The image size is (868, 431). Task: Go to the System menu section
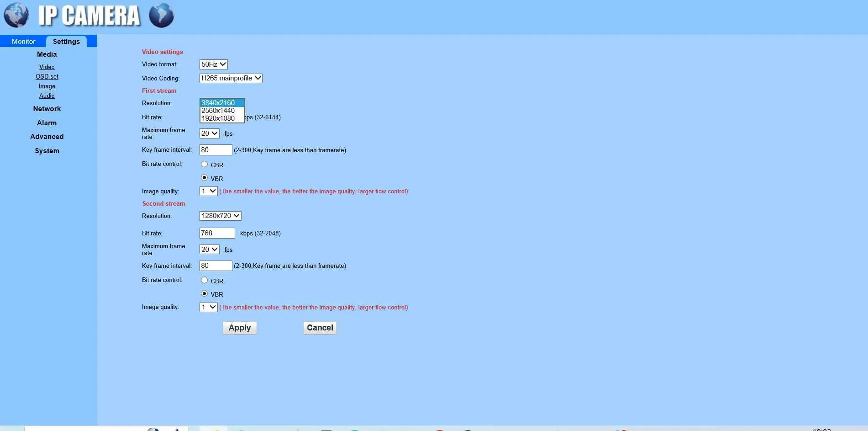coord(47,151)
